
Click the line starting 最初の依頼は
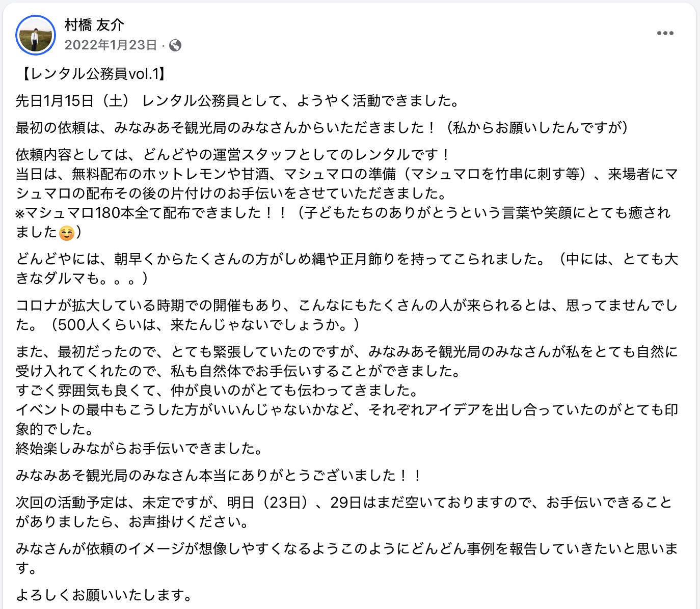tap(321, 127)
